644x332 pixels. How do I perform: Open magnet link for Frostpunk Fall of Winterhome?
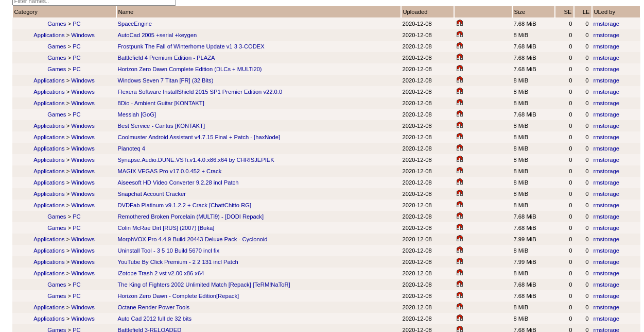coord(460,46)
